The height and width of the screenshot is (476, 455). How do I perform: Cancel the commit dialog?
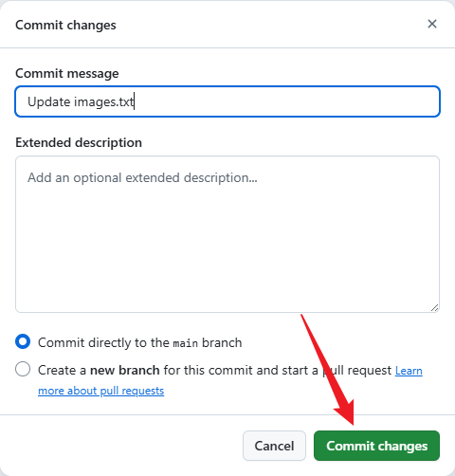(x=274, y=446)
